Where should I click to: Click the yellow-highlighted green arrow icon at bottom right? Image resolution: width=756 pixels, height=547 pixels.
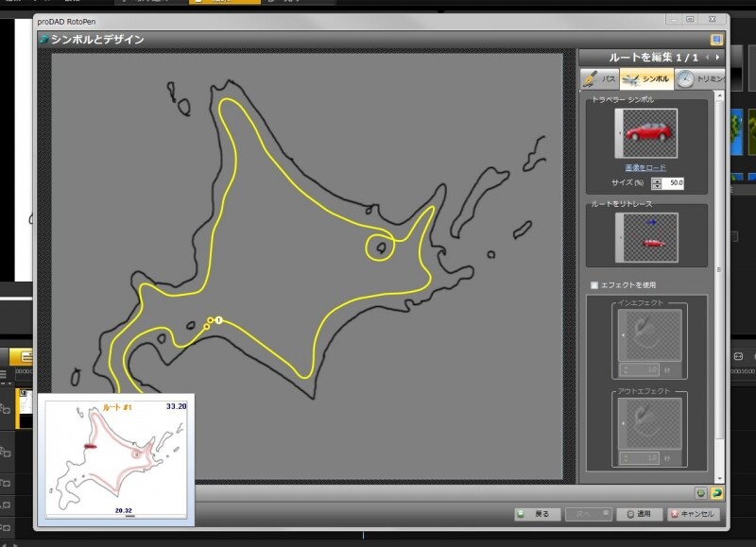[717, 492]
